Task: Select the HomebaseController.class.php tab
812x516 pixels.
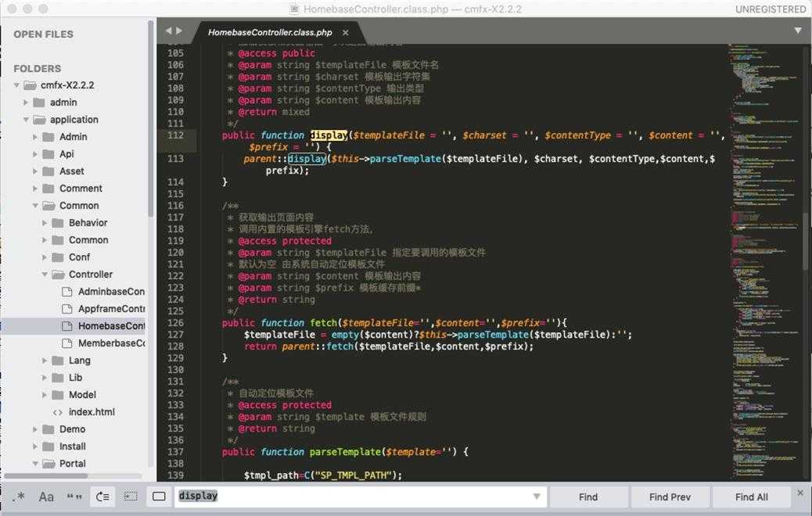Action: [x=270, y=33]
